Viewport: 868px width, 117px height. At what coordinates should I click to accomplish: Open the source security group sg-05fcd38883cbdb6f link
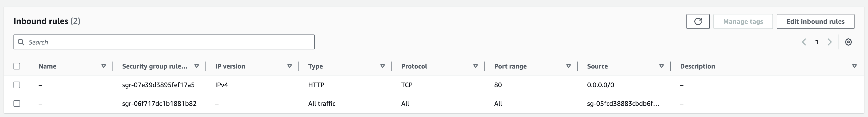pos(623,103)
